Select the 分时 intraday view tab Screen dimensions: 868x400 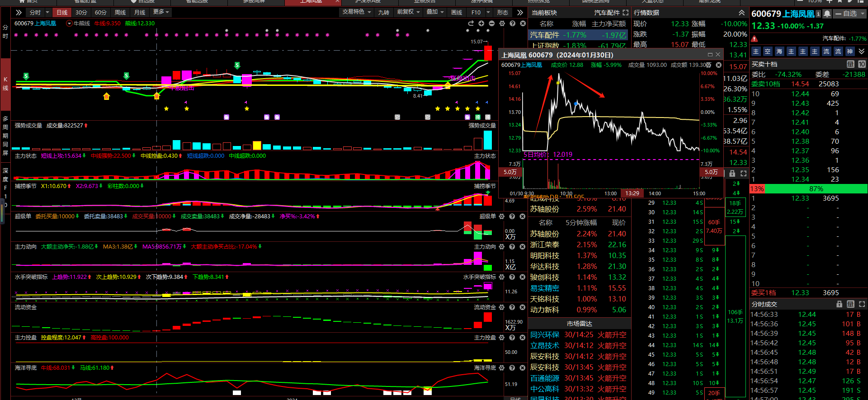click(34, 12)
